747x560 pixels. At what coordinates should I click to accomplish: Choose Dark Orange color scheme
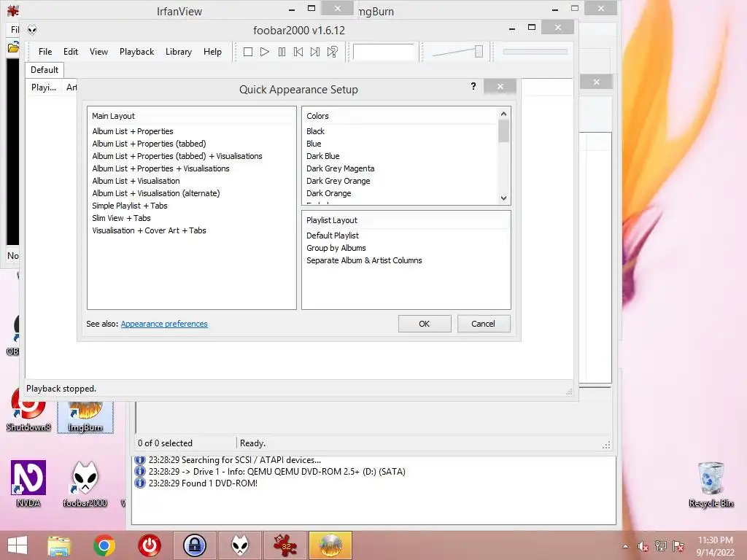tap(328, 192)
